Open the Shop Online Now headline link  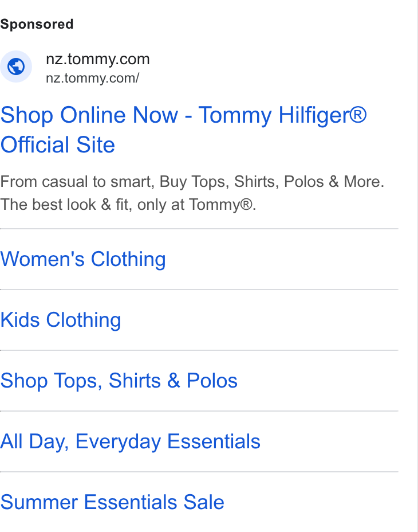click(183, 130)
